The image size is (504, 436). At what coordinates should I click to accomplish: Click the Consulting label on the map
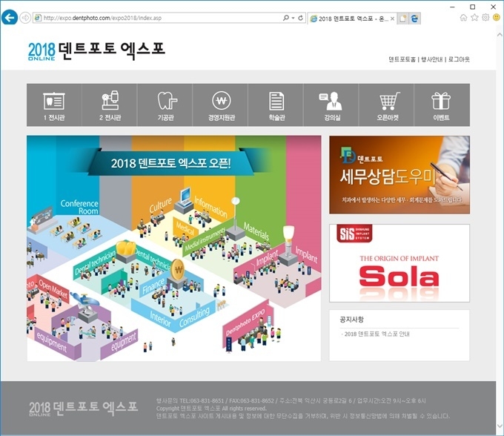(x=194, y=317)
